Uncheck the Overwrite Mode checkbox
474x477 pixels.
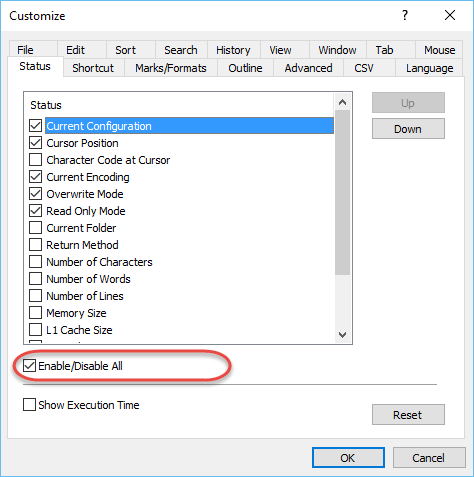point(35,194)
